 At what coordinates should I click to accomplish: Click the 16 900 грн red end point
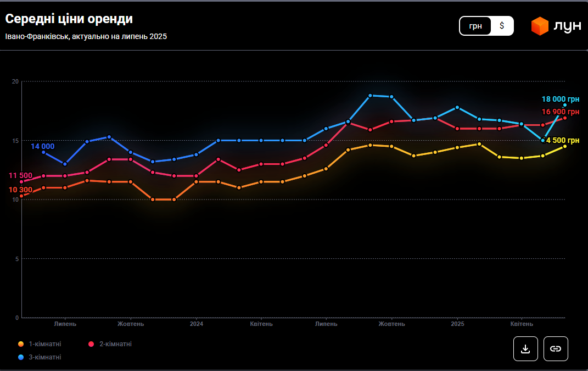(564, 118)
